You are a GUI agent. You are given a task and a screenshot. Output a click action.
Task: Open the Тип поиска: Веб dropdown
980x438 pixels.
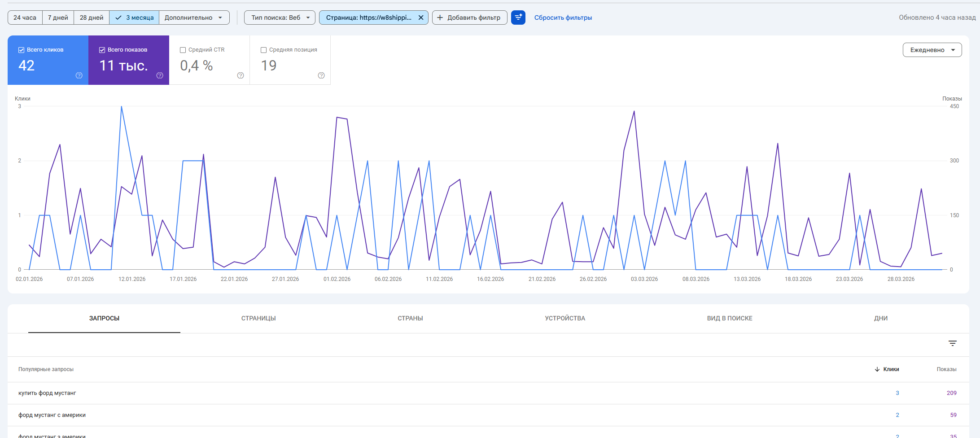[x=280, y=18]
